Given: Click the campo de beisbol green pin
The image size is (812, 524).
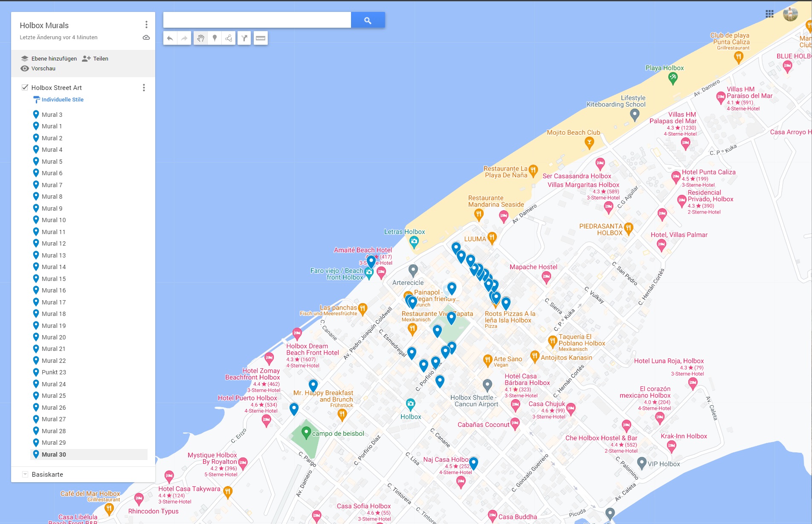Looking at the screenshot, I should click(x=306, y=433).
